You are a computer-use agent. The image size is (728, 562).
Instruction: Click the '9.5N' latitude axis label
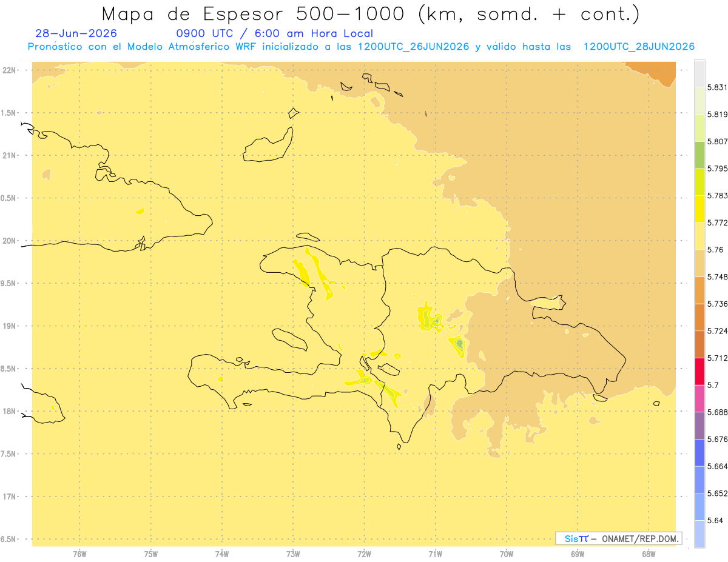(x=8, y=283)
